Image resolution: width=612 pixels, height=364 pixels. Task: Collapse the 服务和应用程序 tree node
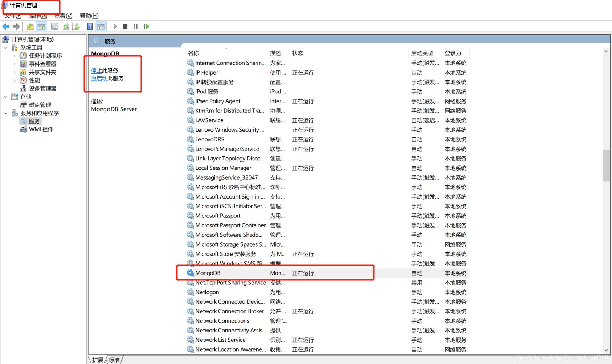point(6,113)
